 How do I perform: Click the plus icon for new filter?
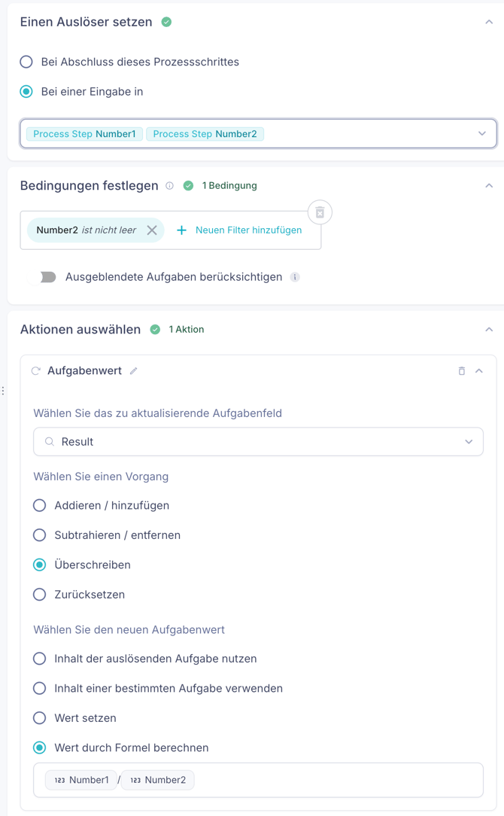(181, 230)
